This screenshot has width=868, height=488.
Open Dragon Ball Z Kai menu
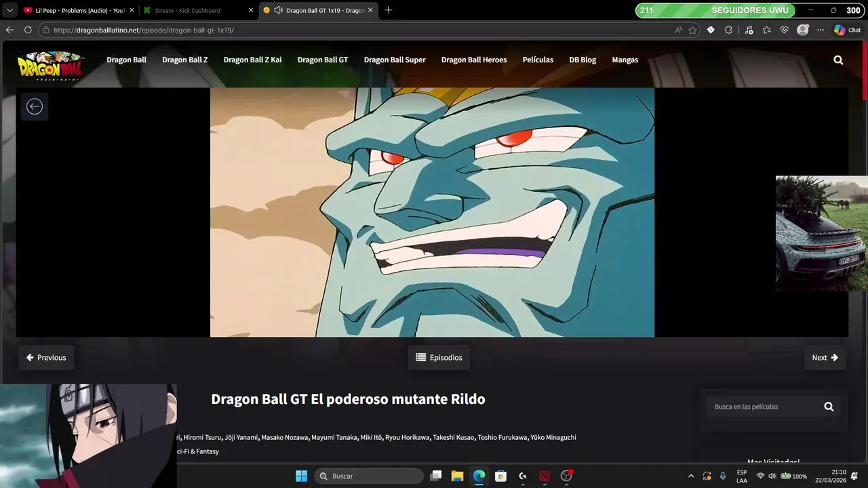pos(252,60)
